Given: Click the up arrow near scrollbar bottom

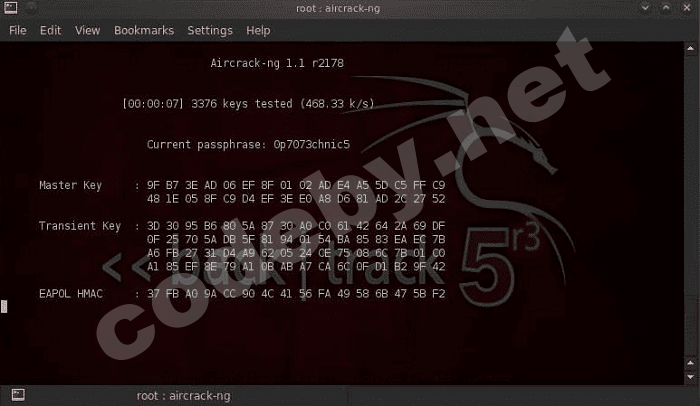Looking at the screenshot, I should 690,362.
